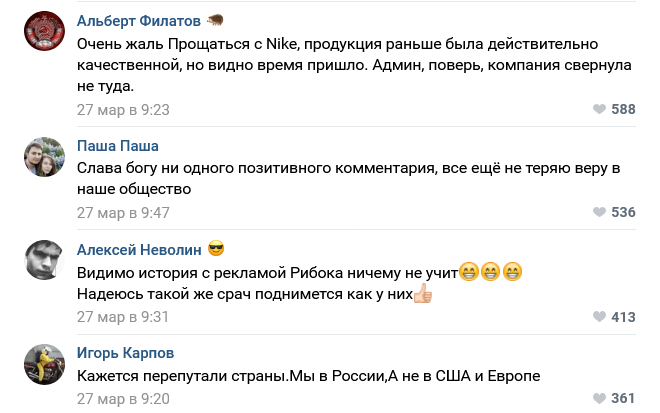The height and width of the screenshot is (413, 660).
Task: Click heart icon on Паша Паша's comment
Action: [x=599, y=212]
